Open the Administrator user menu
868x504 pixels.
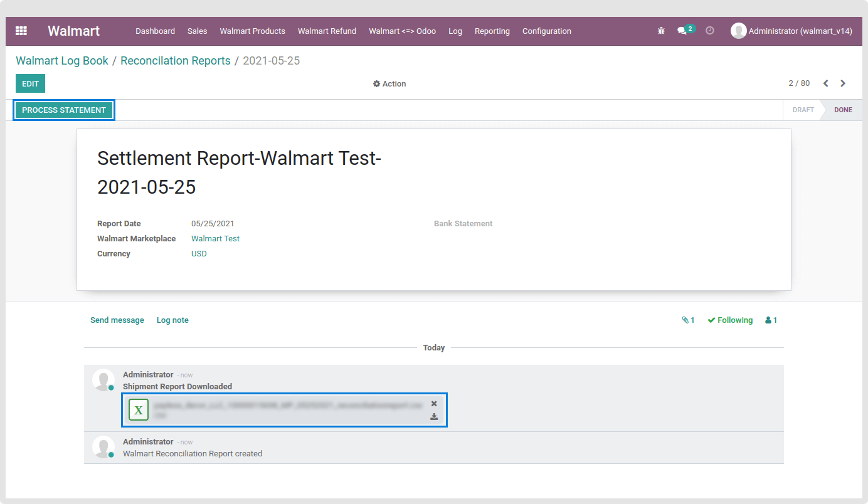click(791, 31)
